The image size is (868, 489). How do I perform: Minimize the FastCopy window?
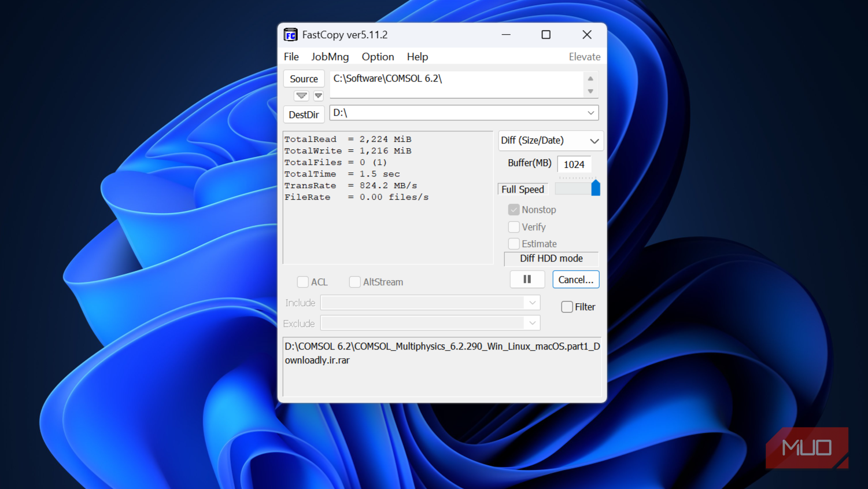pyautogui.click(x=506, y=35)
